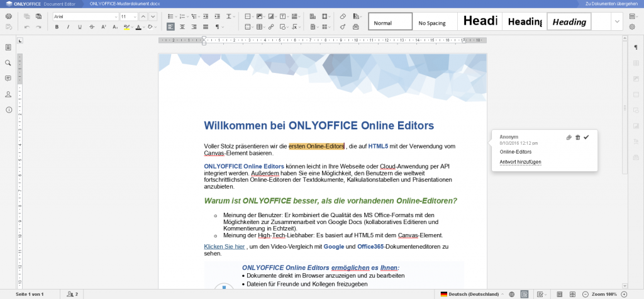Resolve the comment with the checkmark icon
Image resolution: width=644 pixels, height=299 pixels.
586,137
